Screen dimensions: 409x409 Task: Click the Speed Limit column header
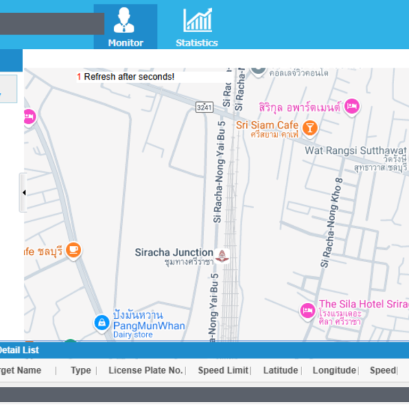tap(223, 370)
